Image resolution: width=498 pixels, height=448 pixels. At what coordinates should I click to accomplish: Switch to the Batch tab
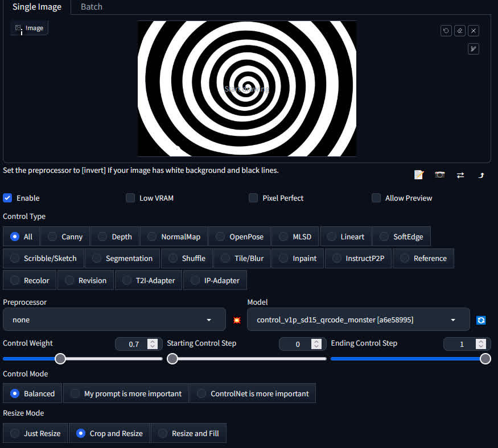click(x=91, y=7)
